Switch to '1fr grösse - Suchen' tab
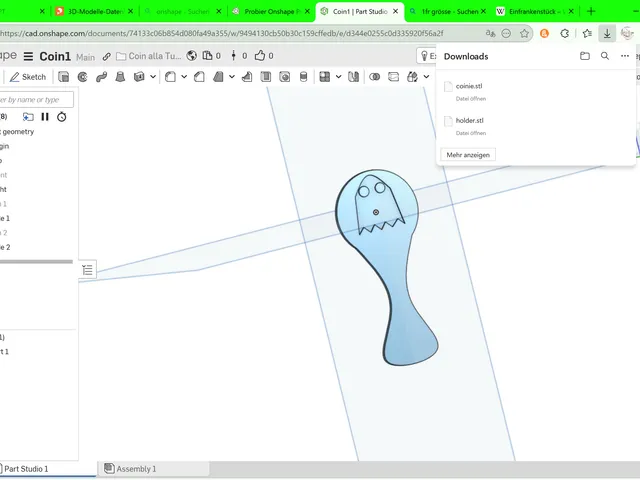Screen dimensions: 640x480 pos(448,11)
